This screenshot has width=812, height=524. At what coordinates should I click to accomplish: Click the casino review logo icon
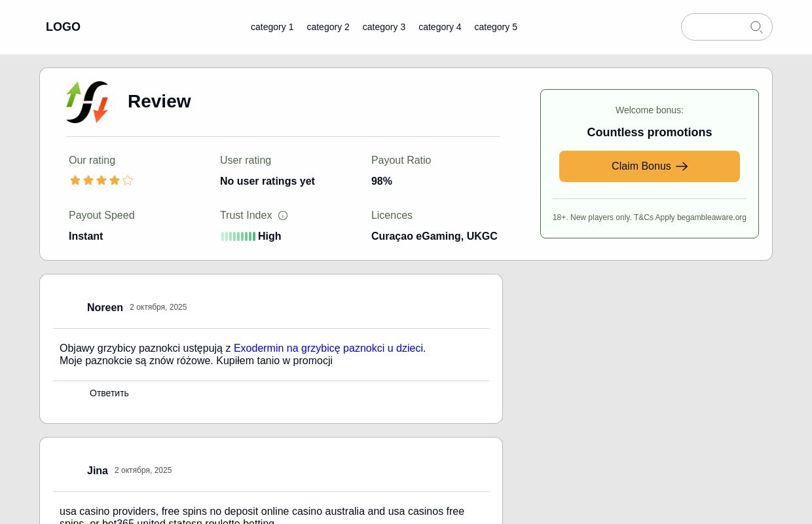pos(87,102)
